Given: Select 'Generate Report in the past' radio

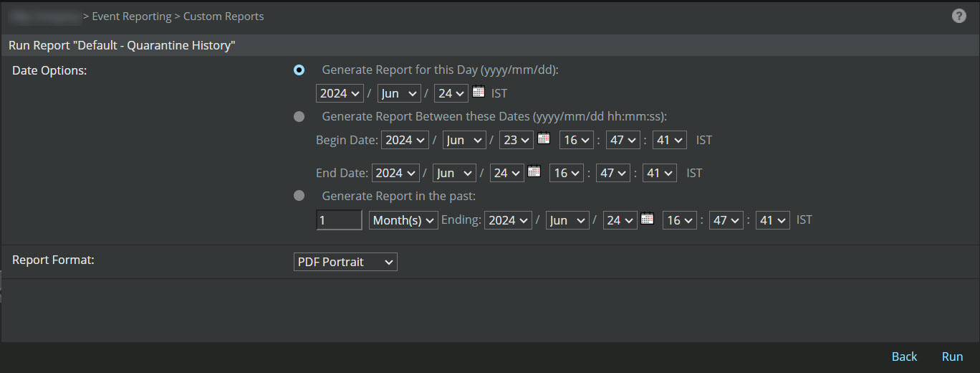Looking at the screenshot, I should coord(299,195).
